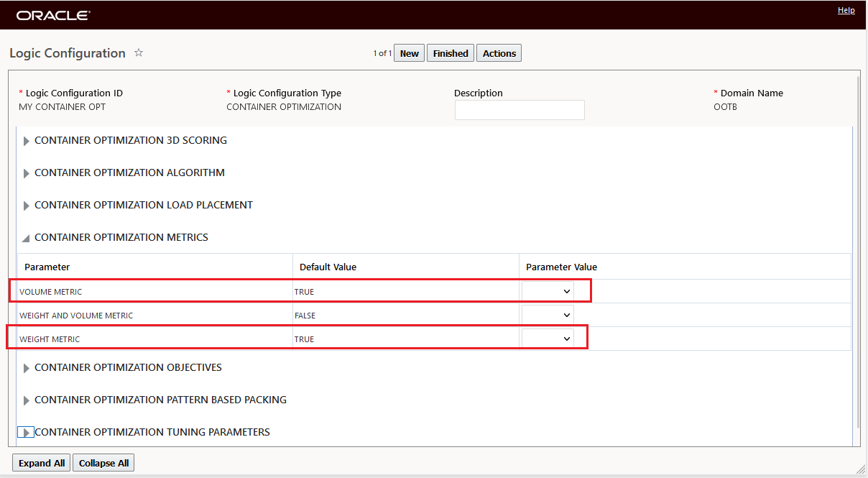Screen dimensions: 868x478
Task: Open Weight and Volume Metric value dropdown
Action: click(548, 315)
